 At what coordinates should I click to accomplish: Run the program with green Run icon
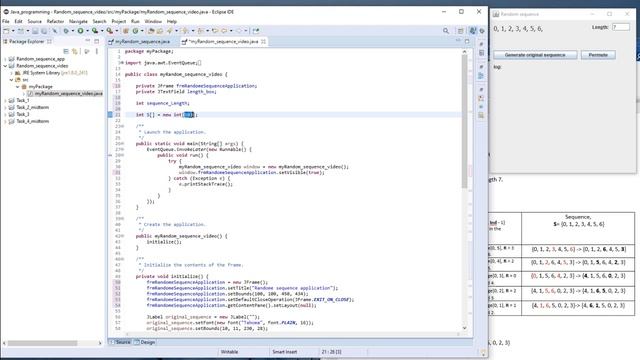point(80,31)
